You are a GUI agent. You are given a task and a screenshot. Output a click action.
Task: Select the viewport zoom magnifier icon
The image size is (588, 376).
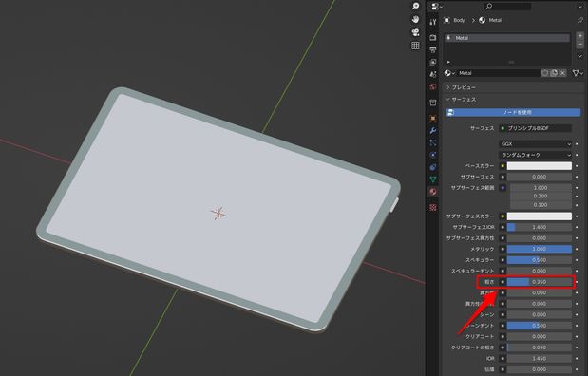click(x=415, y=7)
